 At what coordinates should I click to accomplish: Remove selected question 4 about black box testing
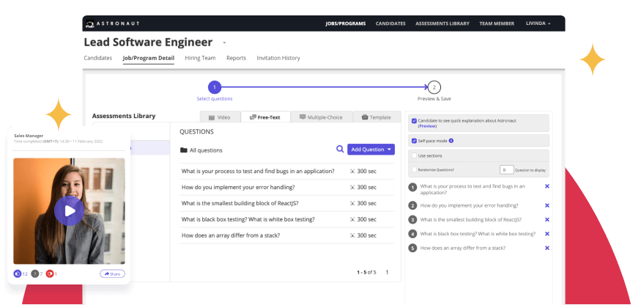pyautogui.click(x=547, y=233)
